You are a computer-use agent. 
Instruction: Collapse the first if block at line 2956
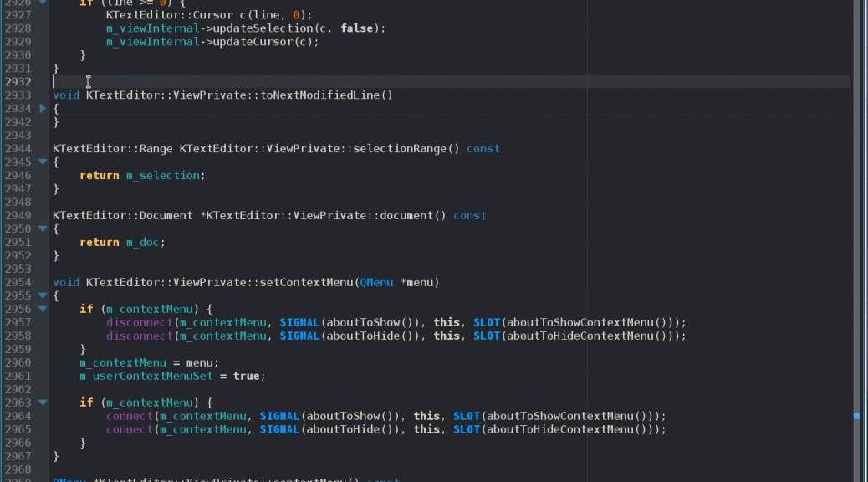pyautogui.click(x=43, y=310)
